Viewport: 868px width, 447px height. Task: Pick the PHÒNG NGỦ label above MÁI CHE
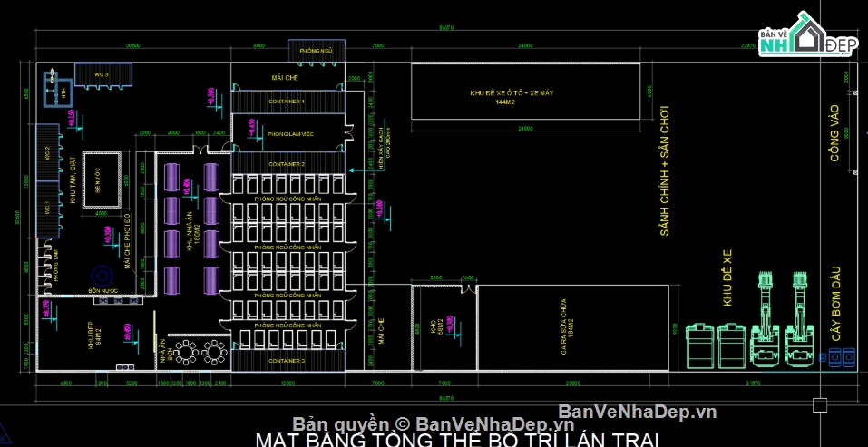click(316, 51)
